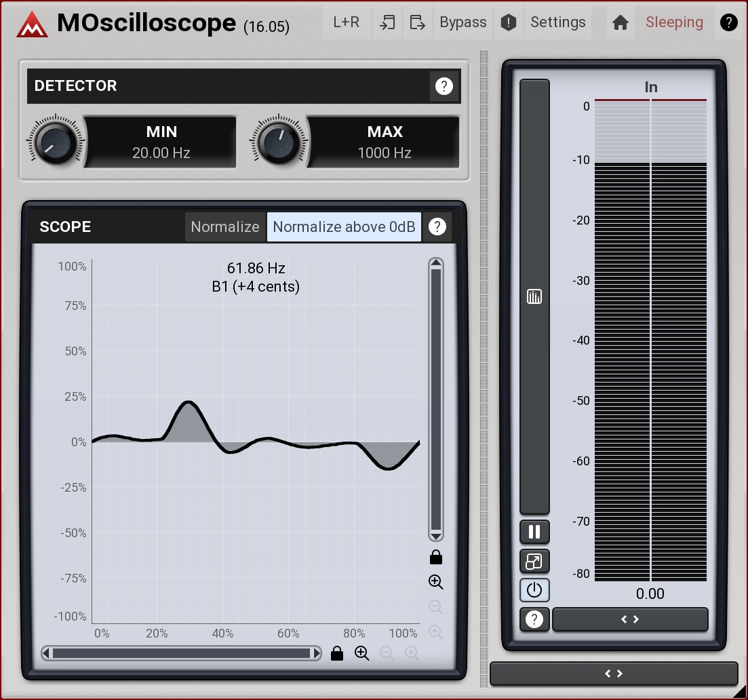This screenshot has height=700, width=748.
Task: Click horizontal scrollbar left arrow
Action: coord(46,653)
